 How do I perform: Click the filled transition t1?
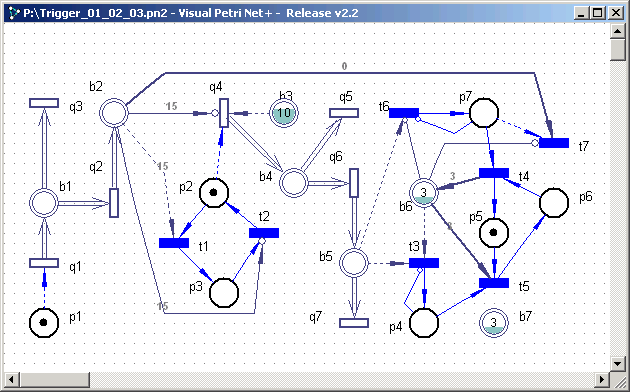tap(174, 243)
